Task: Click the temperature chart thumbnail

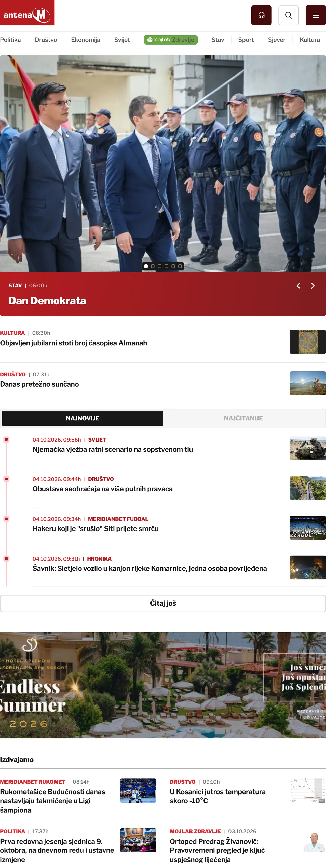Action: pyautogui.click(x=308, y=790)
